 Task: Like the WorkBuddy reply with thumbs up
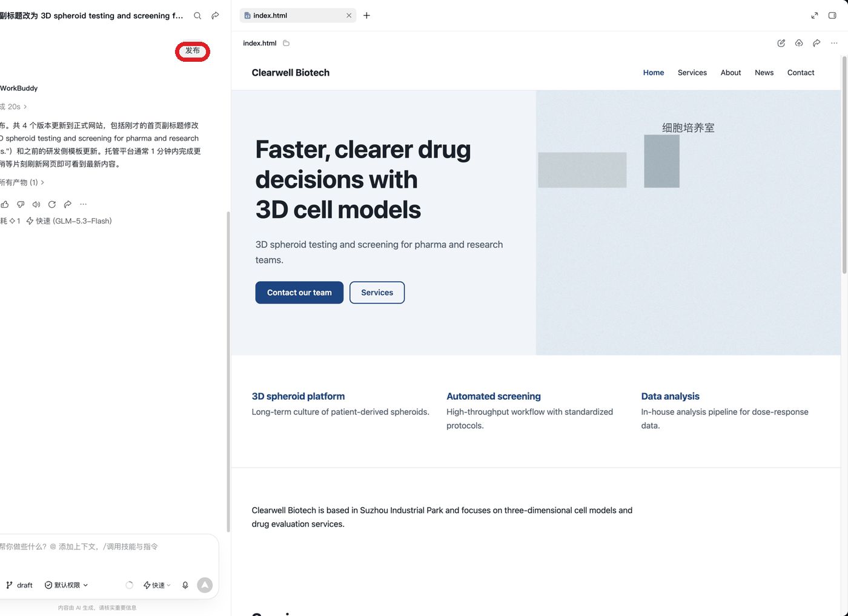(5, 204)
